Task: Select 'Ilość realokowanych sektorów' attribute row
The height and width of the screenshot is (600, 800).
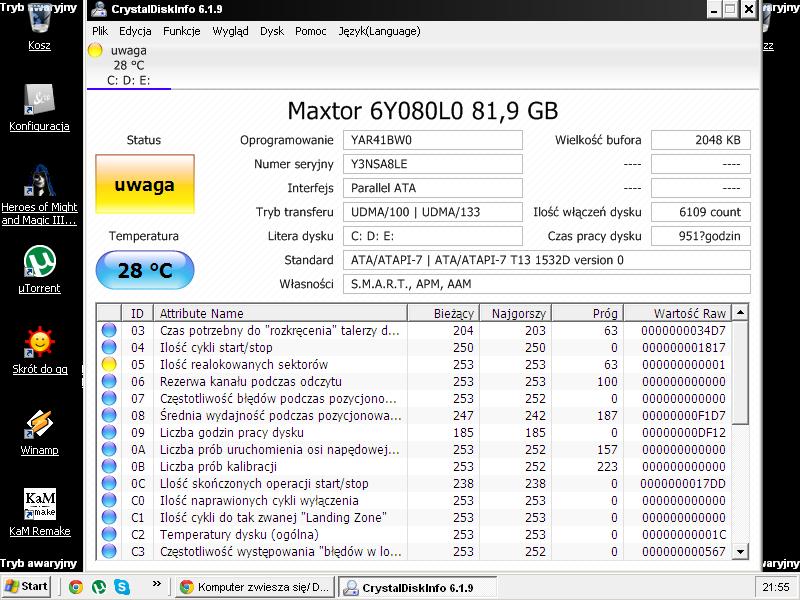Action: [414, 364]
